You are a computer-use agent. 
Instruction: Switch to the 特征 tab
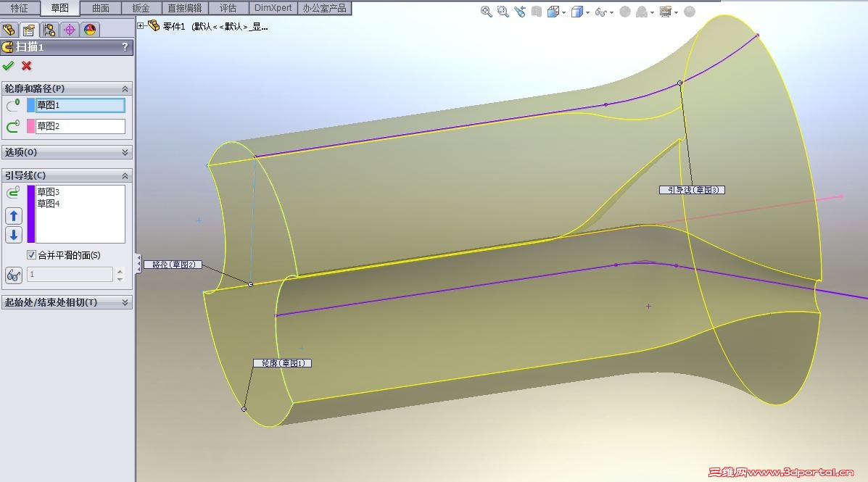(x=20, y=8)
